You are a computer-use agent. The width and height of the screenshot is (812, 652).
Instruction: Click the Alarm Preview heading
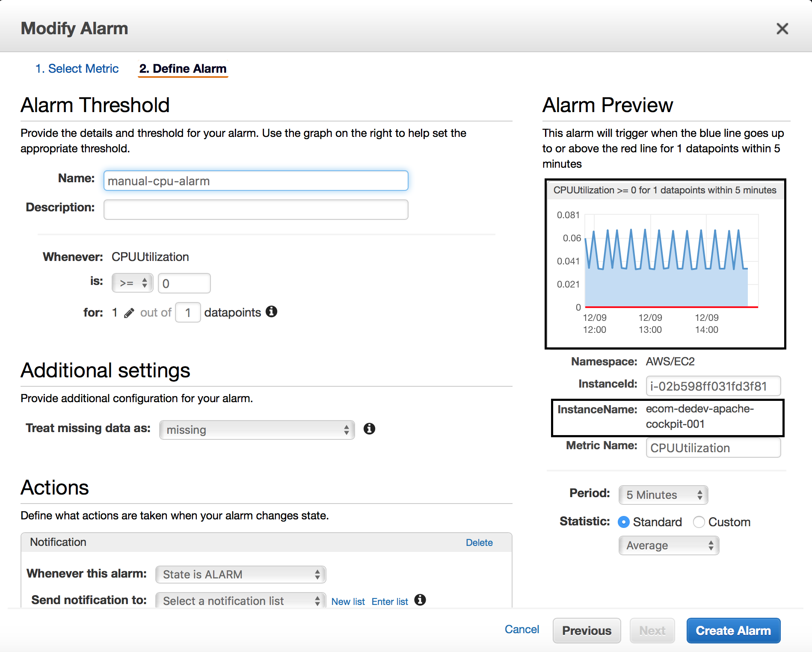[608, 105]
